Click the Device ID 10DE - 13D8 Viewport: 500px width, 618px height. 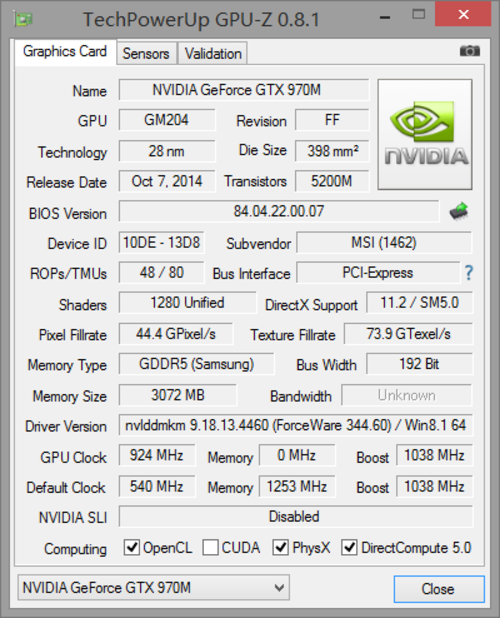(x=162, y=242)
